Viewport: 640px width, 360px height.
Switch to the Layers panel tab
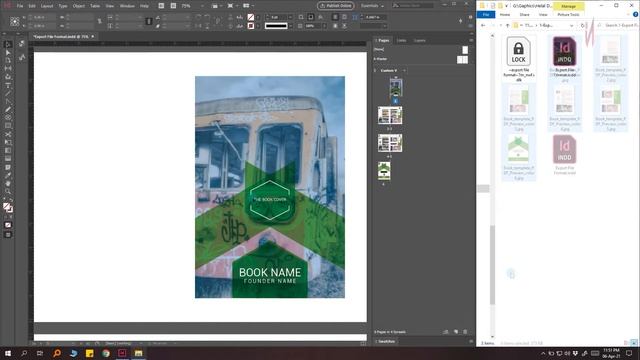(420, 40)
